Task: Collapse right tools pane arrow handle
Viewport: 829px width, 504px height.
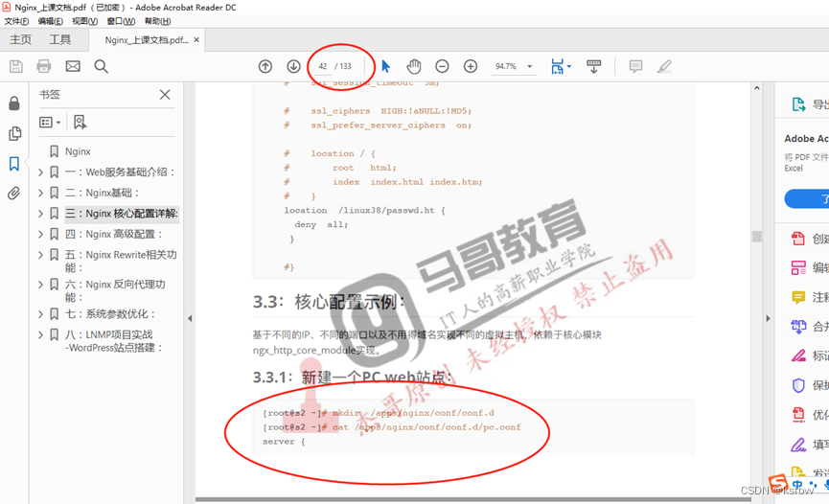Action: 769,318
